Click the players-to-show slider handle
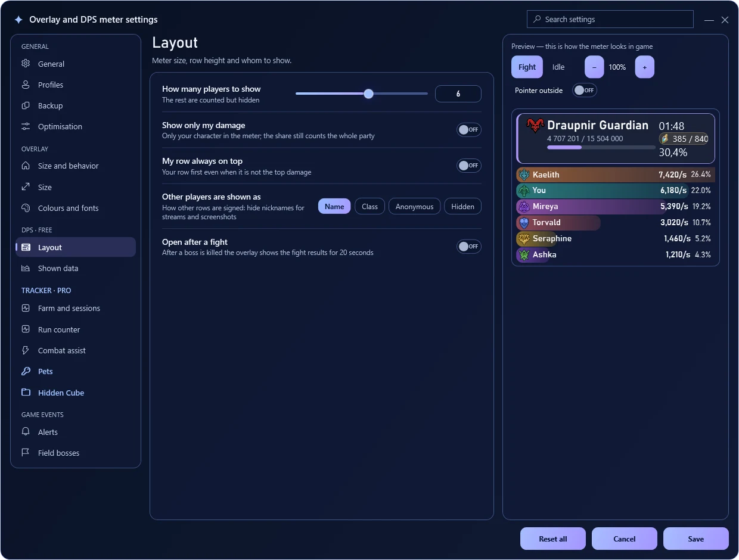 click(x=368, y=94)
